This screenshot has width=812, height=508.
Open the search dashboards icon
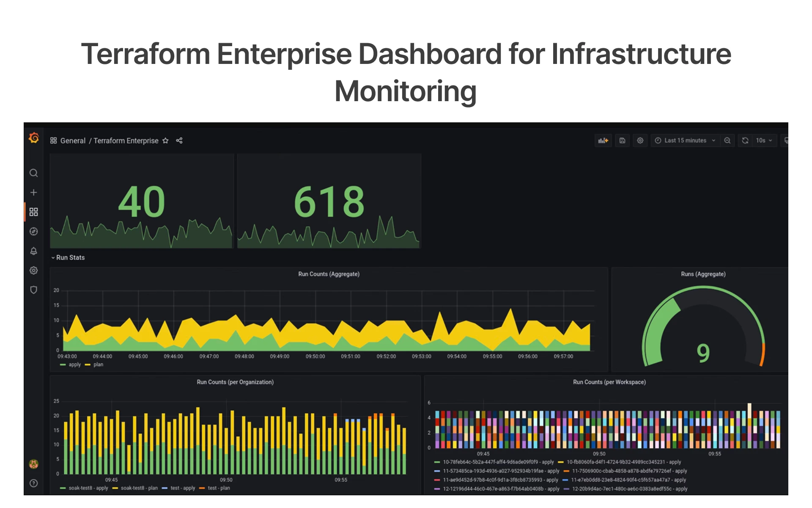34,173
